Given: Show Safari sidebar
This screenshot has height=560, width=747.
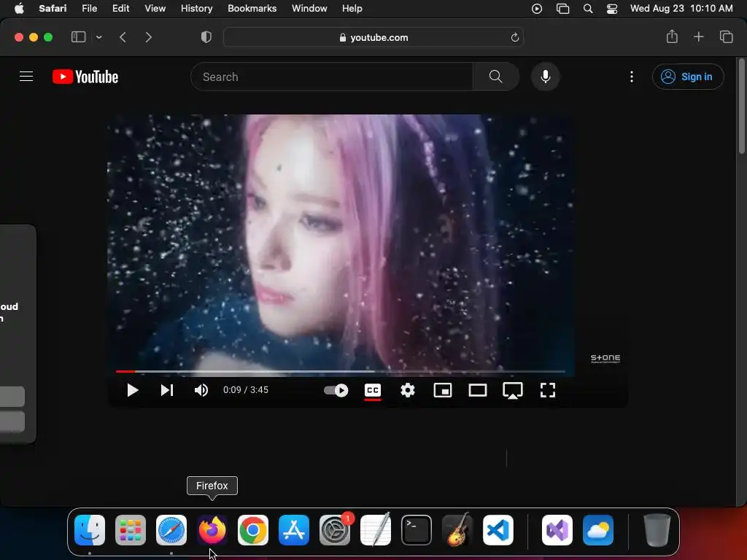Looking at the screenshot, I should point(78,37).
